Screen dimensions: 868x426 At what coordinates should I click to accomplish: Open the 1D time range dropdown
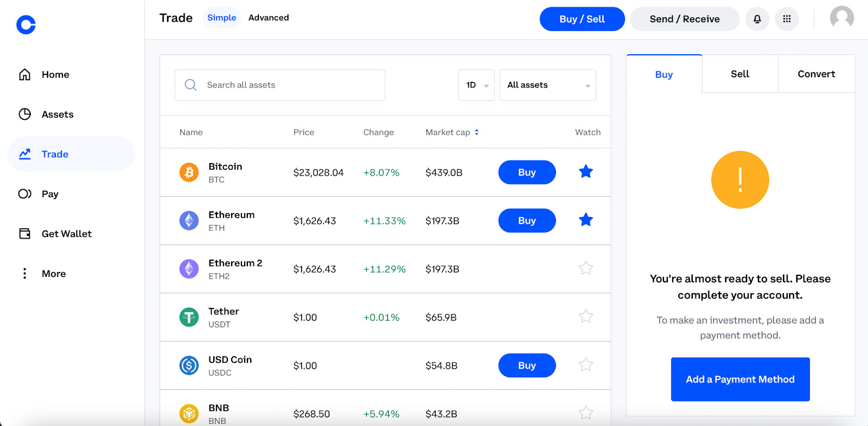[x=476, y=85]
